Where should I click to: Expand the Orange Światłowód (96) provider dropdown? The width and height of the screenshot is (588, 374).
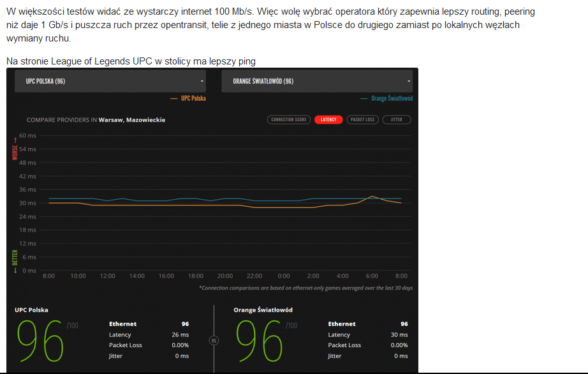tap(316, 81)
